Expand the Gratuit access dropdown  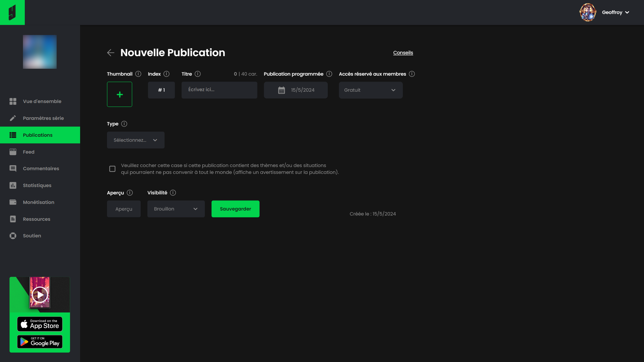click(x=370, y=90)
